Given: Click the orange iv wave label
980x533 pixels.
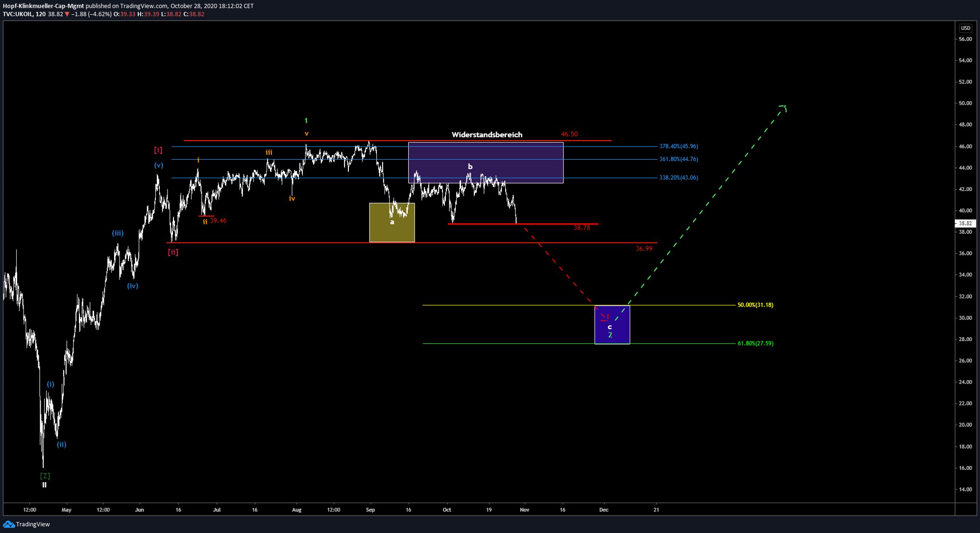Looking at the screenshot, I should 292,198.
